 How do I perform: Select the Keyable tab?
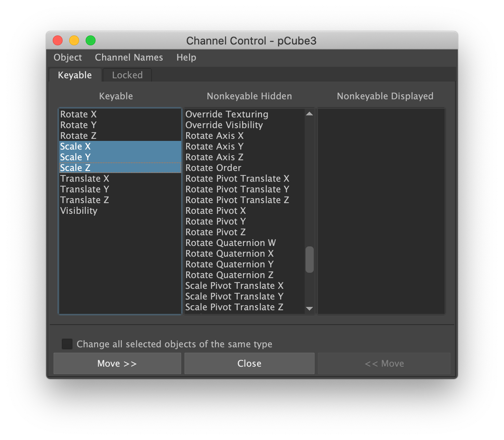tap(75, 75)
